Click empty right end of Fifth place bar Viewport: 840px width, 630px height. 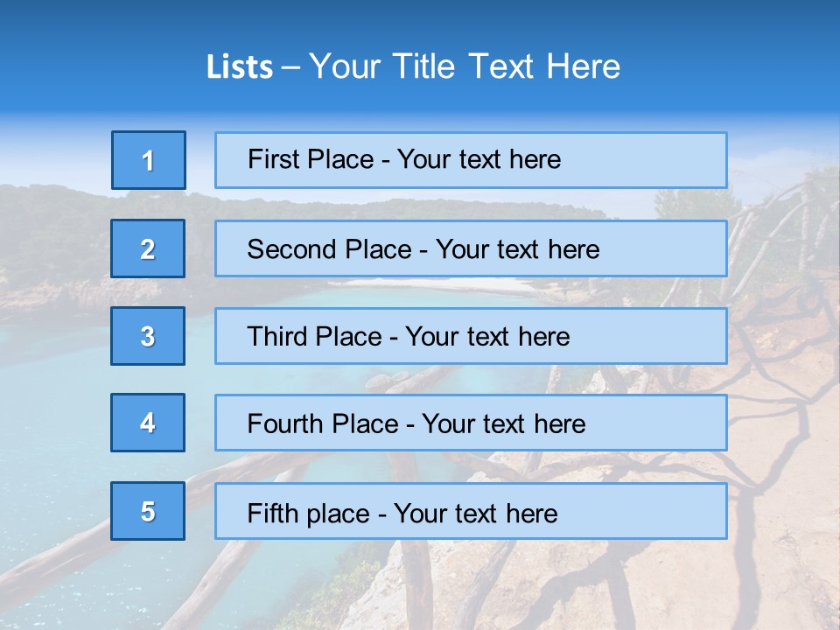[665, 511]
